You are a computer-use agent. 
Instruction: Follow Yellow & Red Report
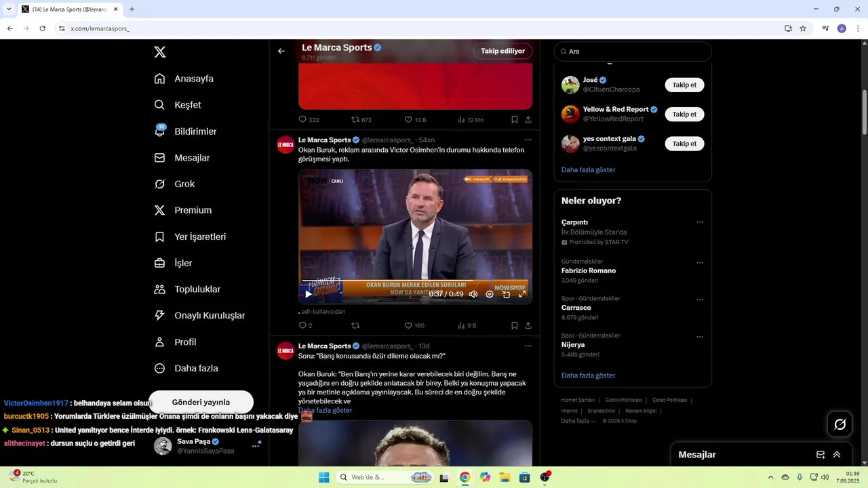pyautogui.click(x=684, y=114)
